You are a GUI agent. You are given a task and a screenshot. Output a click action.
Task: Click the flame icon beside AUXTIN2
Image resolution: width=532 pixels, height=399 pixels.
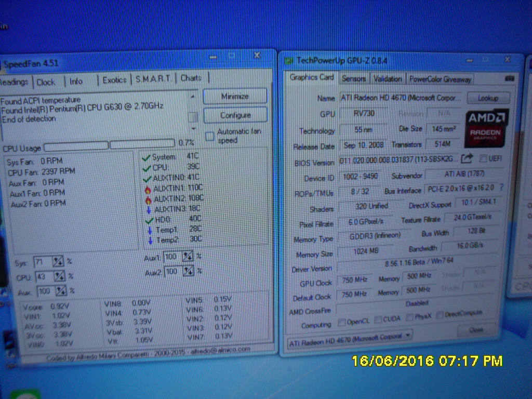(x=148, y=200)
